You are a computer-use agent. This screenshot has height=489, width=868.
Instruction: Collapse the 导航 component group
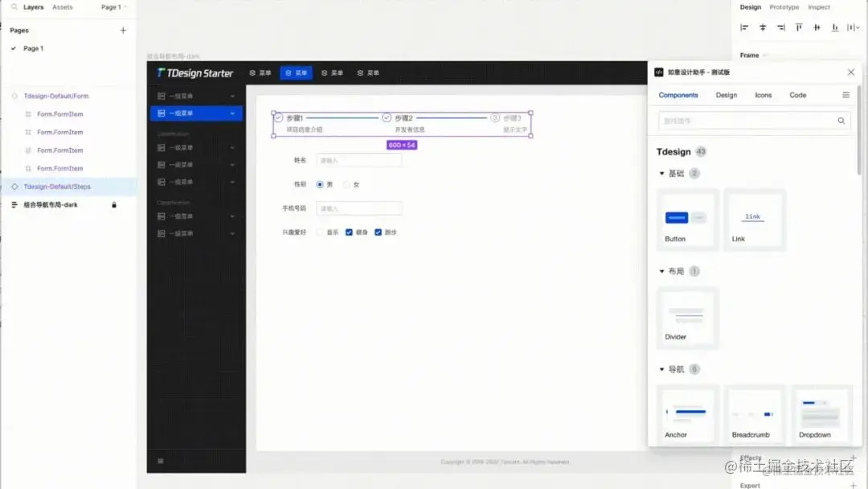click(x=661, y=369)
